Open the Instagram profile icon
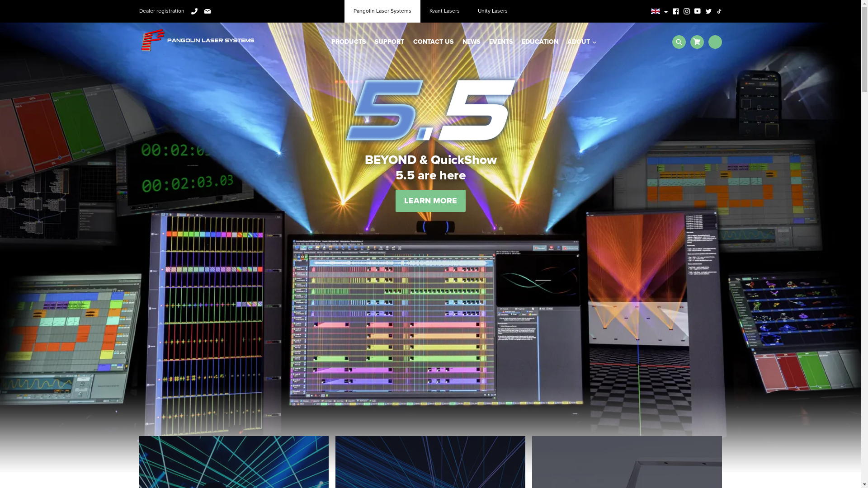This screenshot has width=868, height=488. tap(686, 11)
